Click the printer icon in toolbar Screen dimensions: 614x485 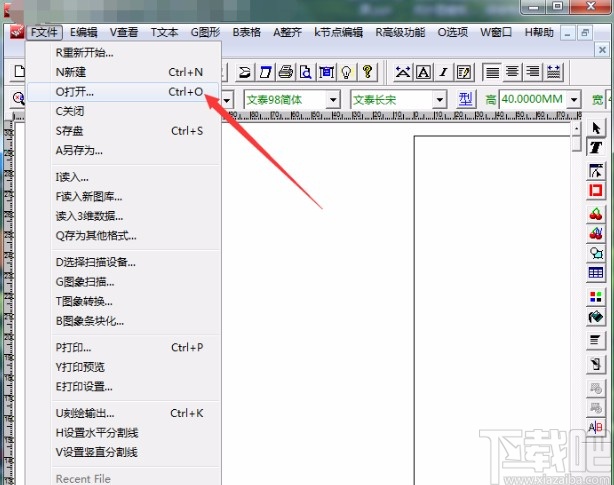pos(286,72)
